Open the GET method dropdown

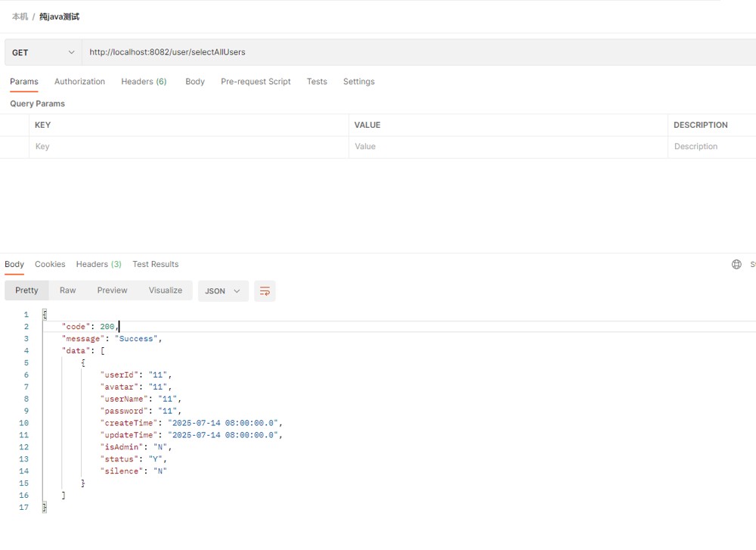point(43,52)
